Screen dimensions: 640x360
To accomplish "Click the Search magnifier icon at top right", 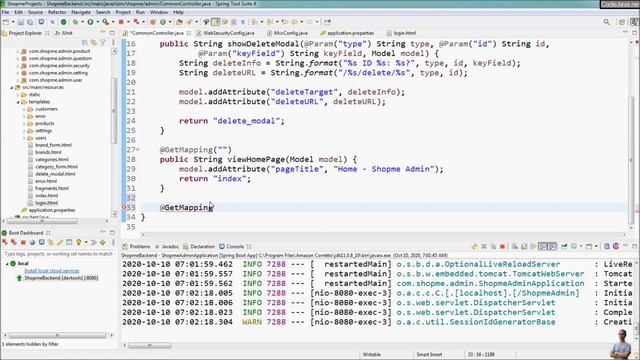I will click(607, 22).
